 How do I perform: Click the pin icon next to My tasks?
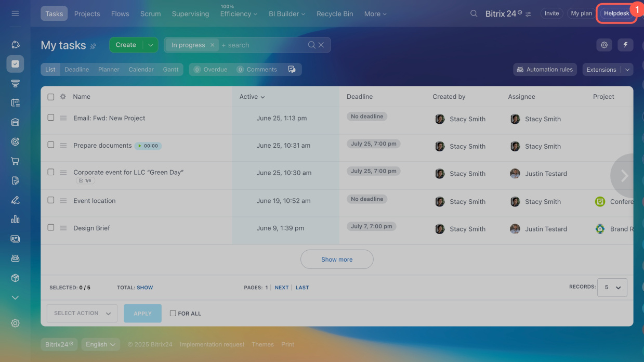(94, 46)
